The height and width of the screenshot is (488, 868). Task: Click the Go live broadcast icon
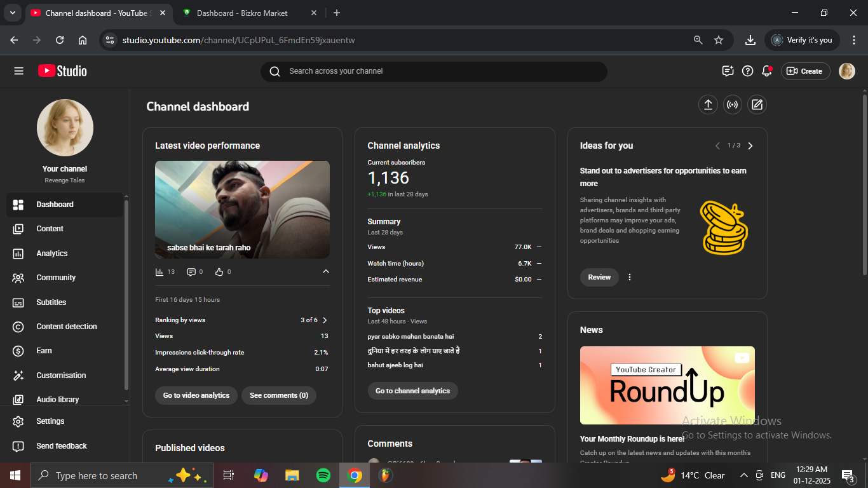[x=733, y=105]
